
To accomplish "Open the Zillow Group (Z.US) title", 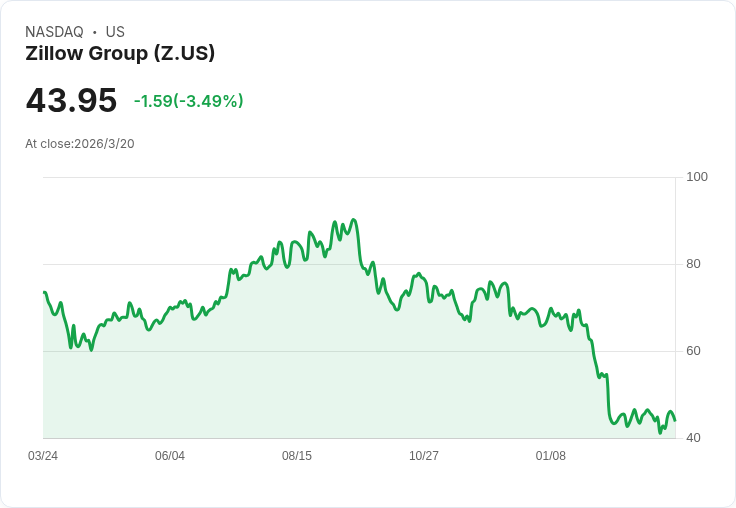I will coord(120,54).
